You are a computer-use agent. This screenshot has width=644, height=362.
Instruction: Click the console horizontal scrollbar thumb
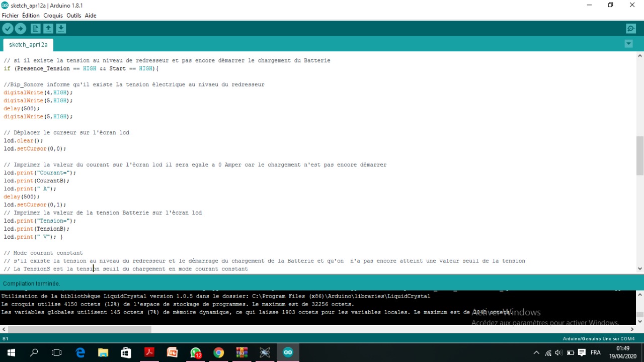click(79, 329)
